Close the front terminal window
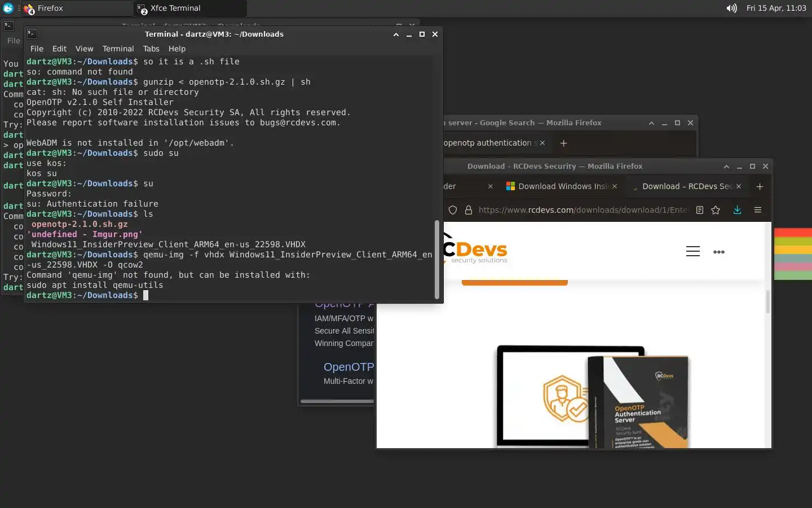This screenshot has width=812, height=508. (435, 34)
